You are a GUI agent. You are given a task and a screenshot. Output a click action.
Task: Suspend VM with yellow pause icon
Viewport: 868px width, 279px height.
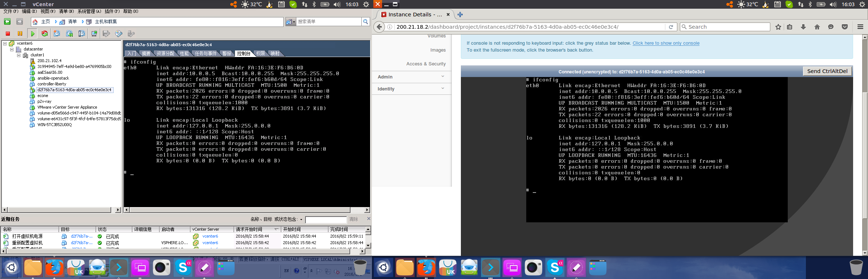coord(20,33)
